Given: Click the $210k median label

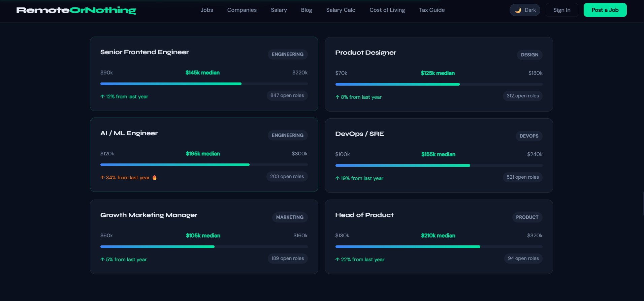Looking at the screenshot, I should (438, 236).
